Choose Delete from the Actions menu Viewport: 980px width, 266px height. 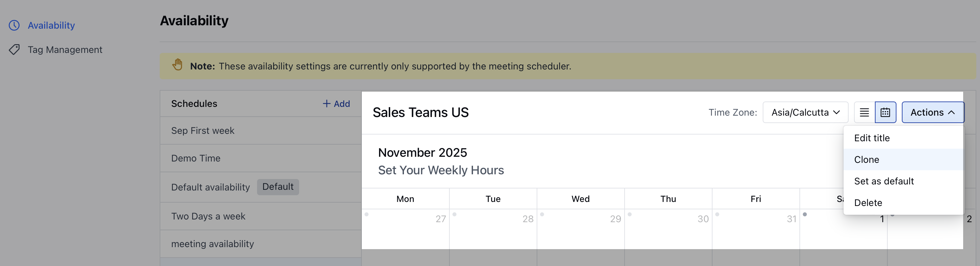[868, 203]
